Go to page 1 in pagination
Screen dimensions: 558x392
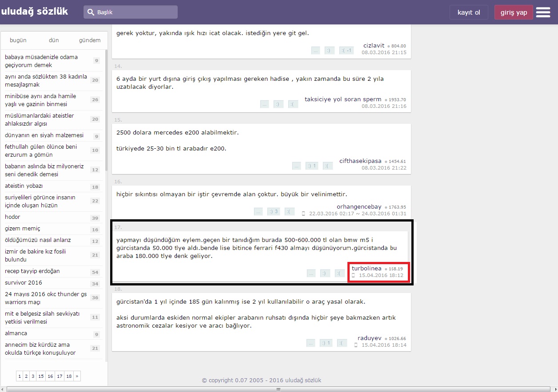pos(20,376)
